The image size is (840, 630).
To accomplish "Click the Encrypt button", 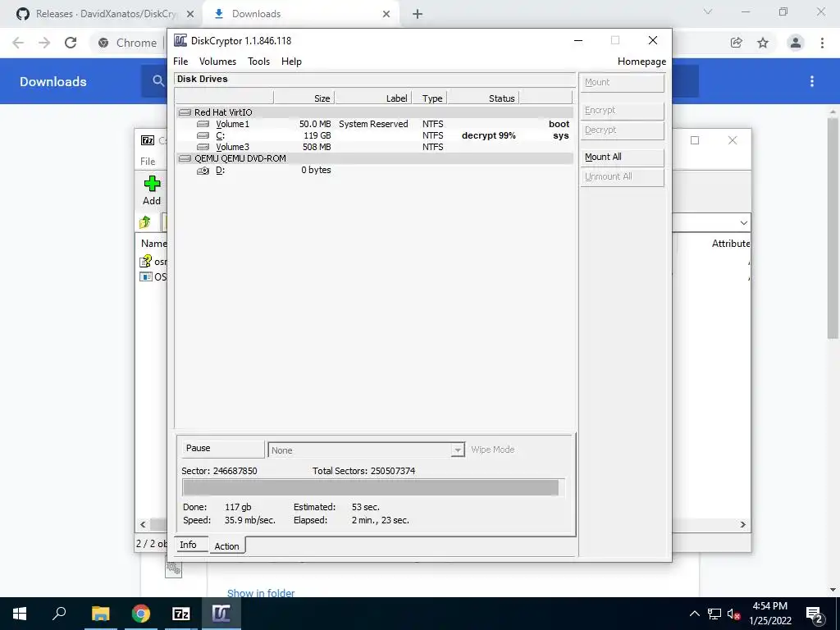I will (x=622, y=111).
